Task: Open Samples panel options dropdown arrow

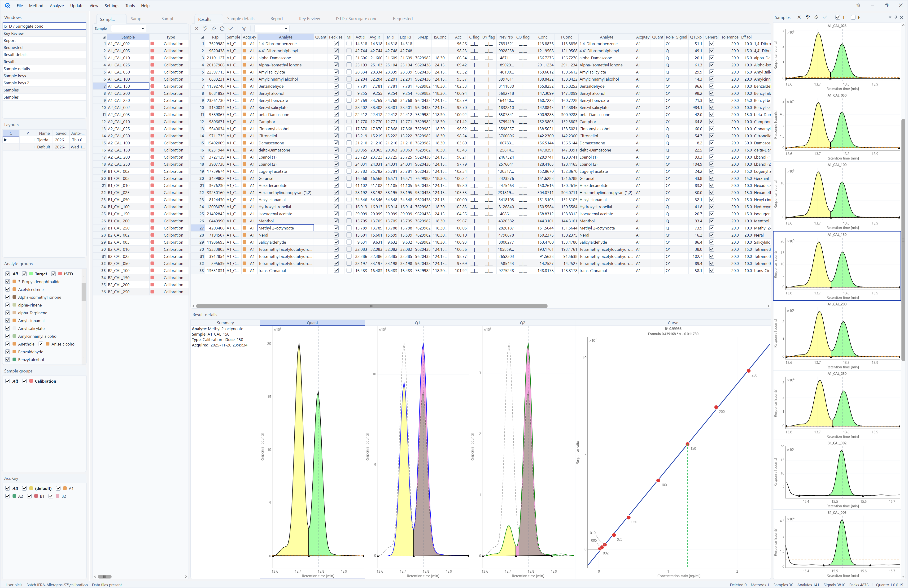Action: (890, 17)
